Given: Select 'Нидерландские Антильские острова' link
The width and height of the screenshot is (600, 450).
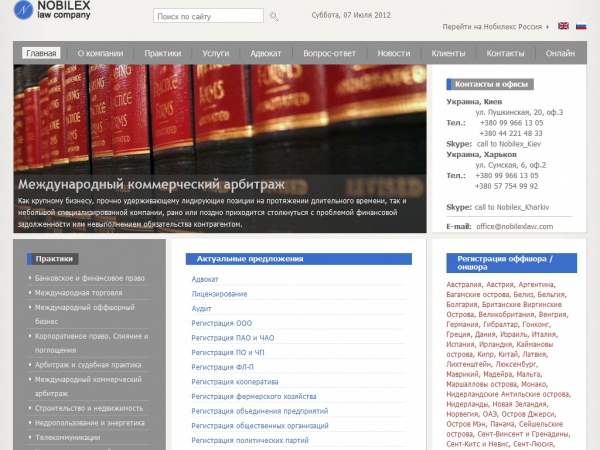Looking at the screenshot, I should [x=507, y=394].
